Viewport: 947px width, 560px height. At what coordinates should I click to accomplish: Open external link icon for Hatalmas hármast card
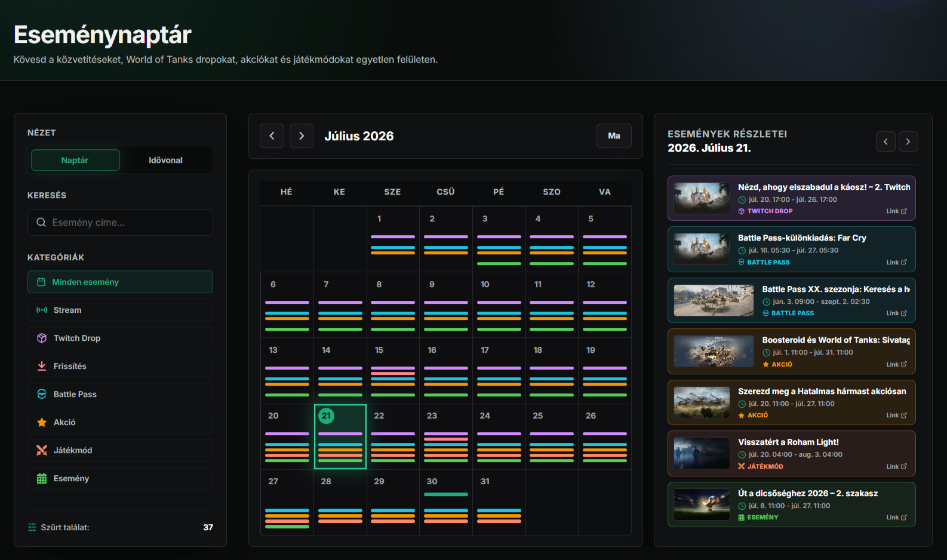click(x=903, y=415)
